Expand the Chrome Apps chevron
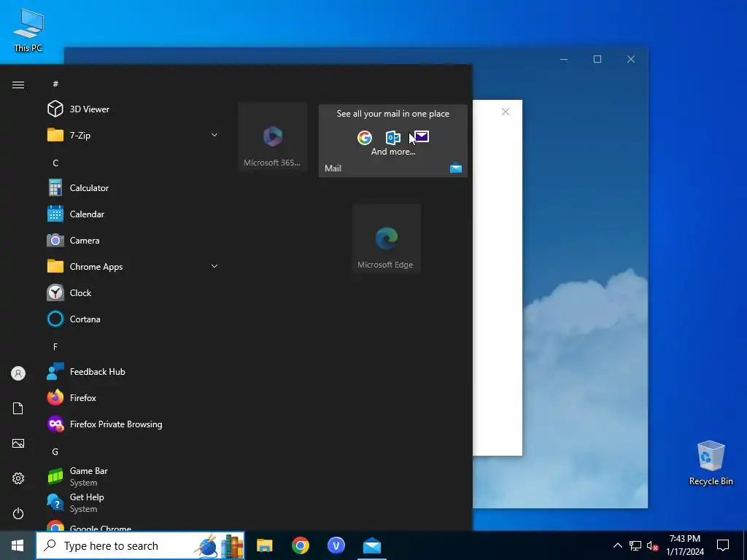Screen dimensions: 747x560 pyautogui.click(x=214, y=267)
